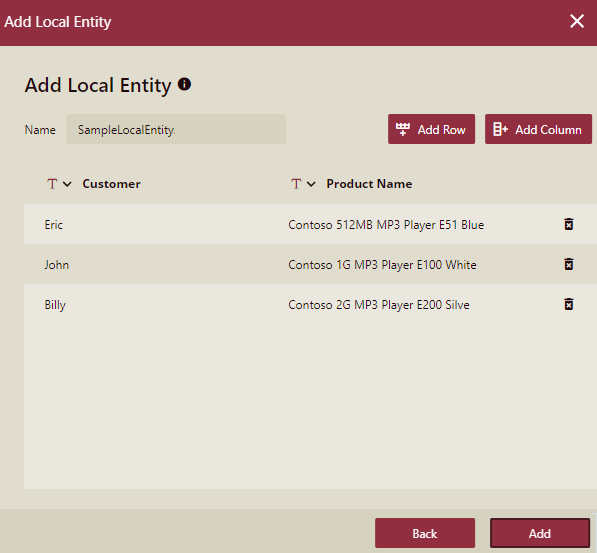
Task: Click the Add Row button
Action: point(431,129)
